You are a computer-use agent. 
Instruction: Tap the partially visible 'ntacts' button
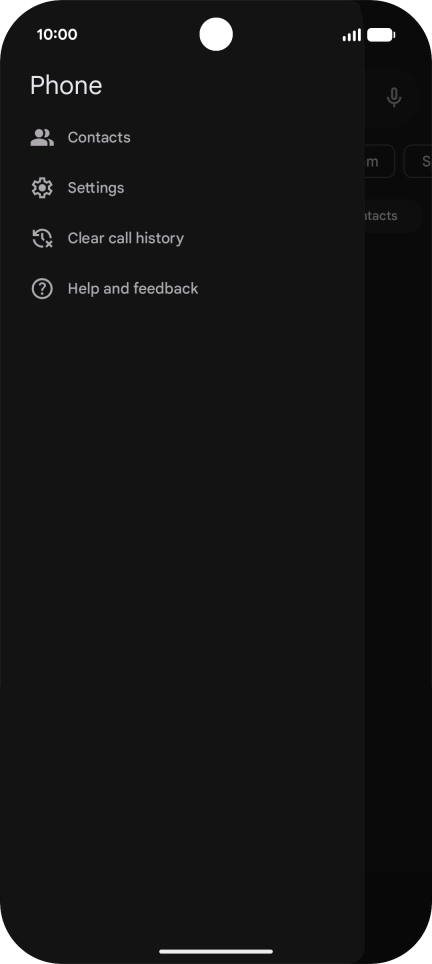tap(393, 216)
